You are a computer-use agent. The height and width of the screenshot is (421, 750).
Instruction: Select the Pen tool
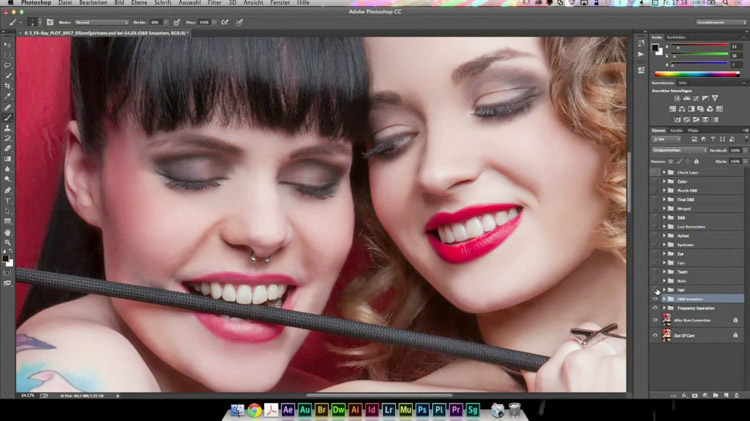tap(7, 190)
